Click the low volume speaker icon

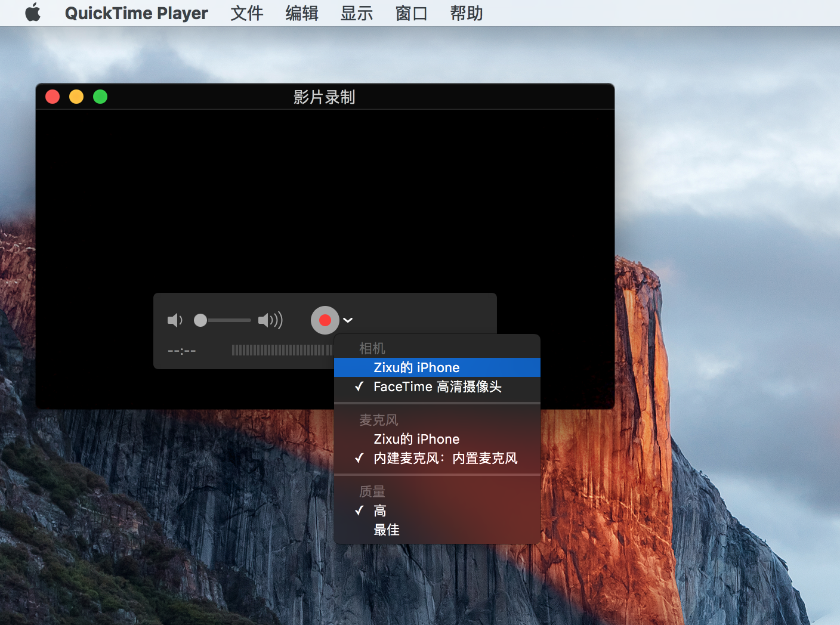[x=175, y=320]
